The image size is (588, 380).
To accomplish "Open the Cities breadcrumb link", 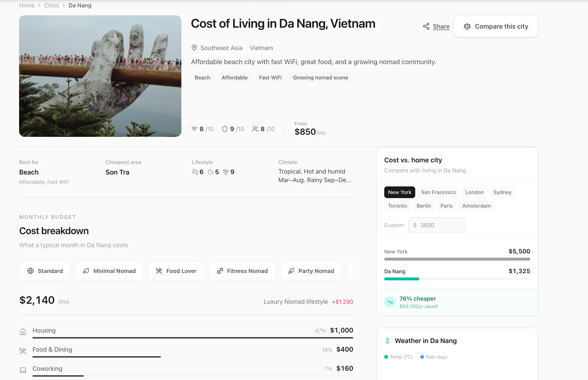I will tap(51, 5).
